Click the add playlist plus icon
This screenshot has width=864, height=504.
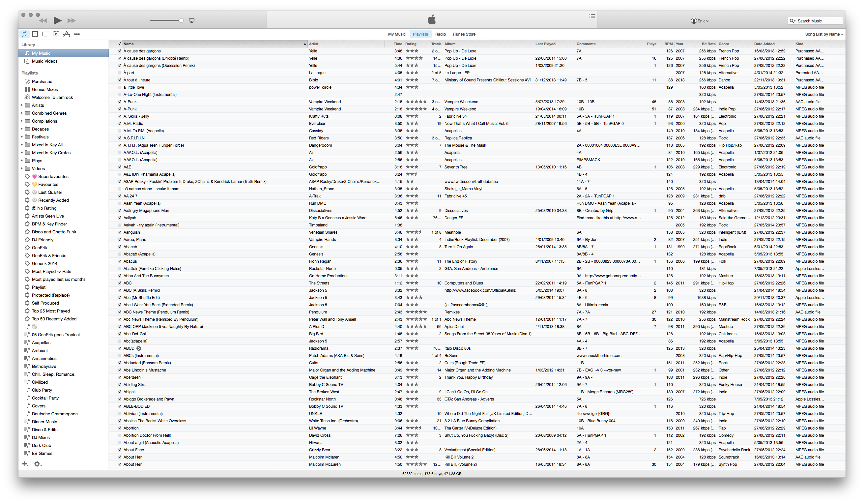(25, 464)
